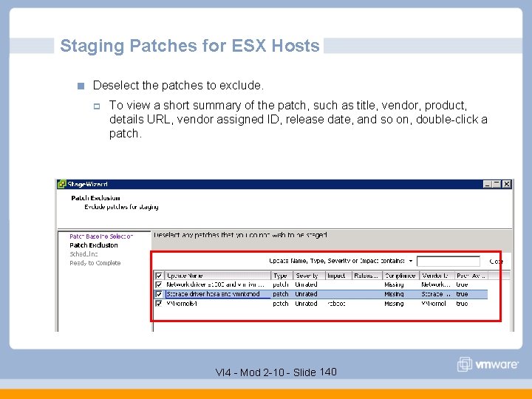
Task: Click the 'Exclude patches for staging' subtitle
Action: 121,207
